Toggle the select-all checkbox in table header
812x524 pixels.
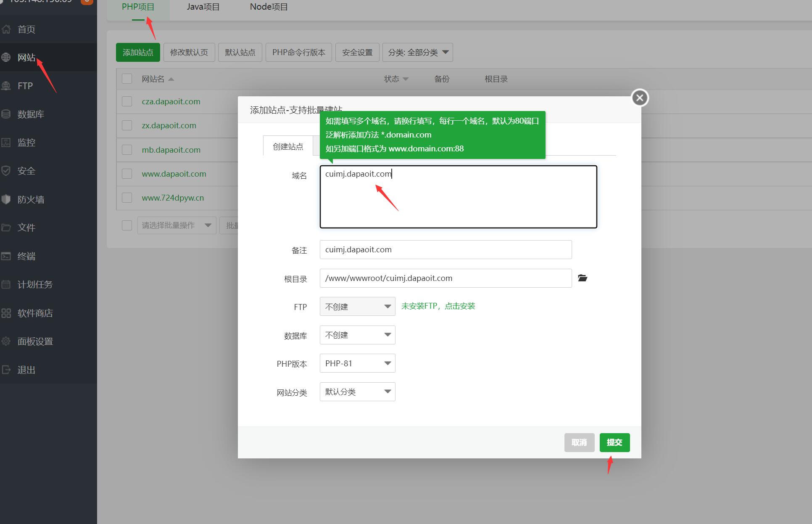coord(127,79)
